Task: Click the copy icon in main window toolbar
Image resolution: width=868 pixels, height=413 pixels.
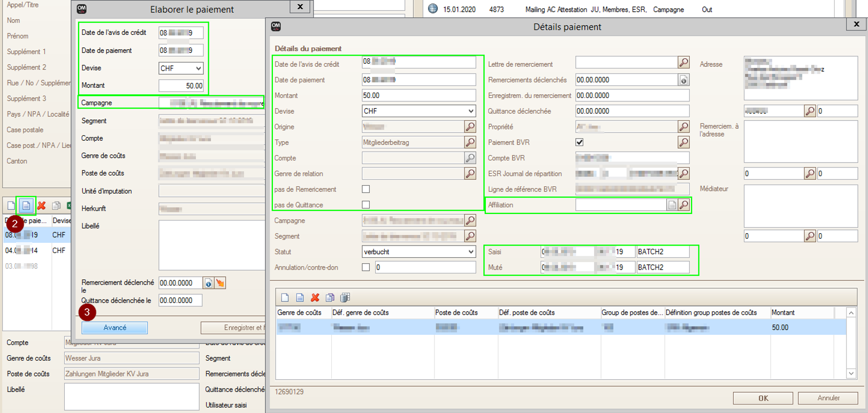Action: click(56, 206)
